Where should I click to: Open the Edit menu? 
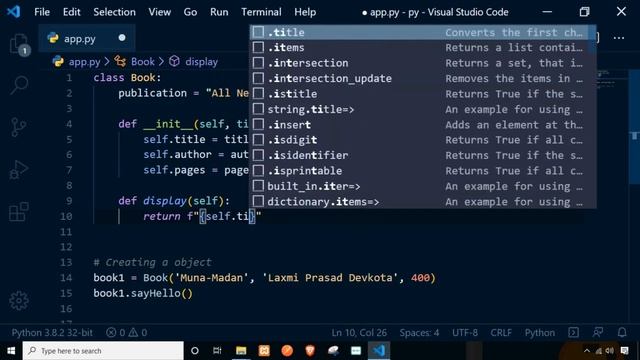(71, 12)
